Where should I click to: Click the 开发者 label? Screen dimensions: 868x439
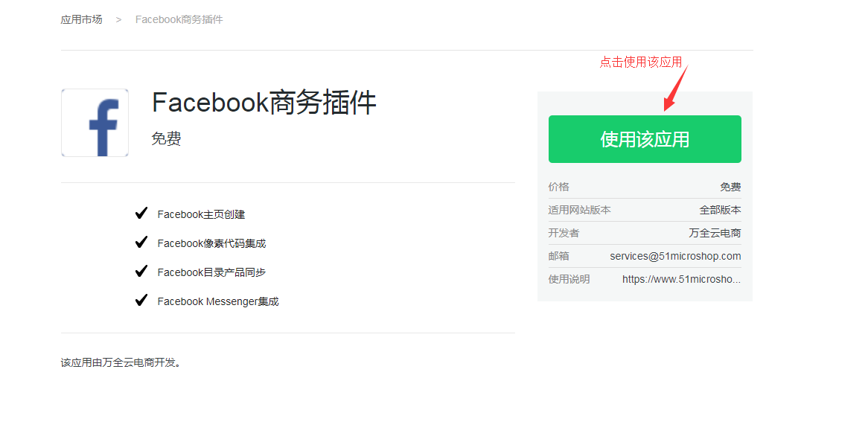[x=564, y=233]
